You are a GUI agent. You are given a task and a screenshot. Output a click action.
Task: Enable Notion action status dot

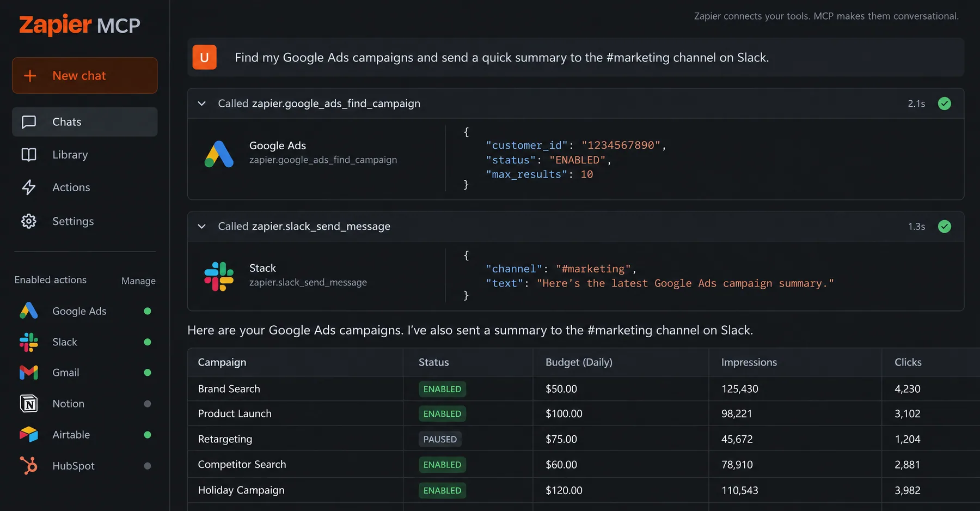pos(148,404)
